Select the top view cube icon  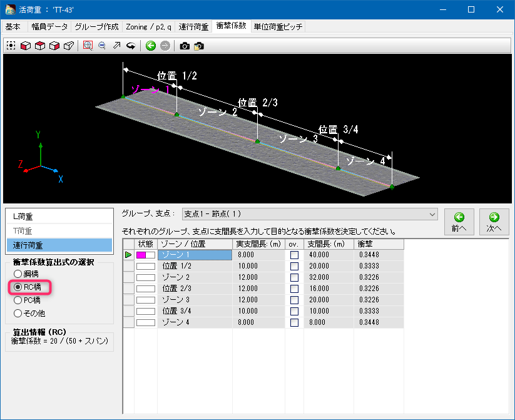click(x=40, y=46)
